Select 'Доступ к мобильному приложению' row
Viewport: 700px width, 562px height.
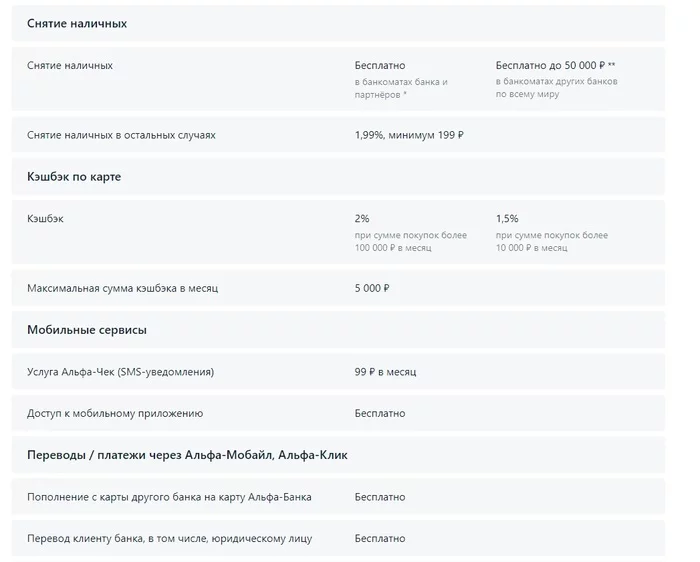tap(115, 413)
